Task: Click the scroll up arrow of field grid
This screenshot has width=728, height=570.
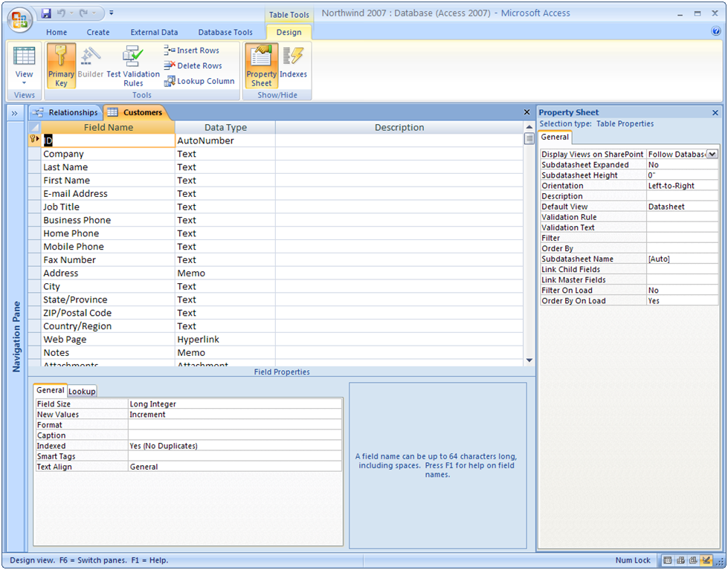Action: pyautogui.click(x=529, y=127)
